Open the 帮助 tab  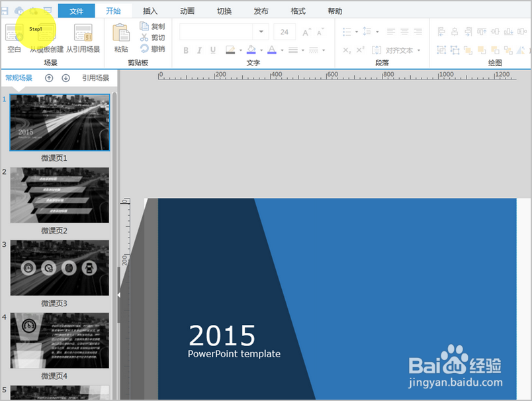(335, 11)
